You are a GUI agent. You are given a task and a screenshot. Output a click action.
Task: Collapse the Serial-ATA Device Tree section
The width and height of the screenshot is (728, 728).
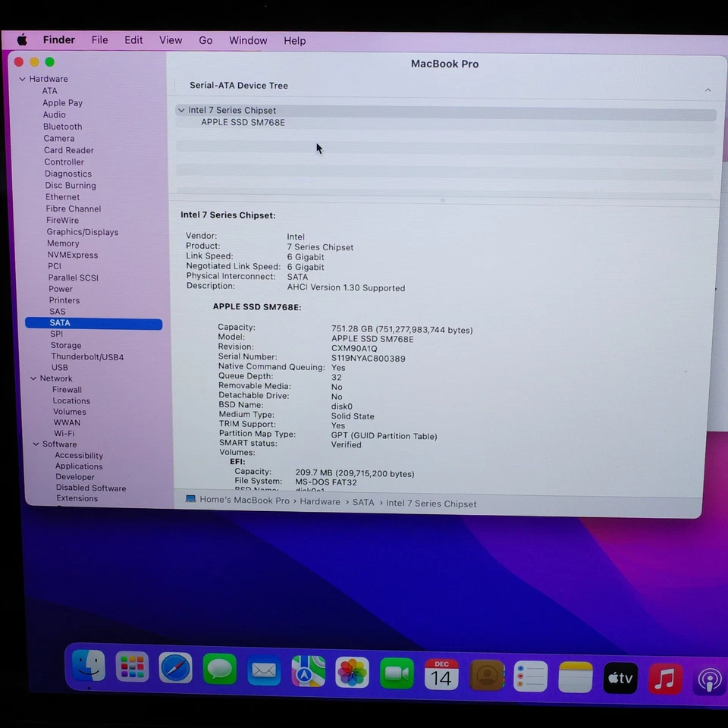pos(708,88)
